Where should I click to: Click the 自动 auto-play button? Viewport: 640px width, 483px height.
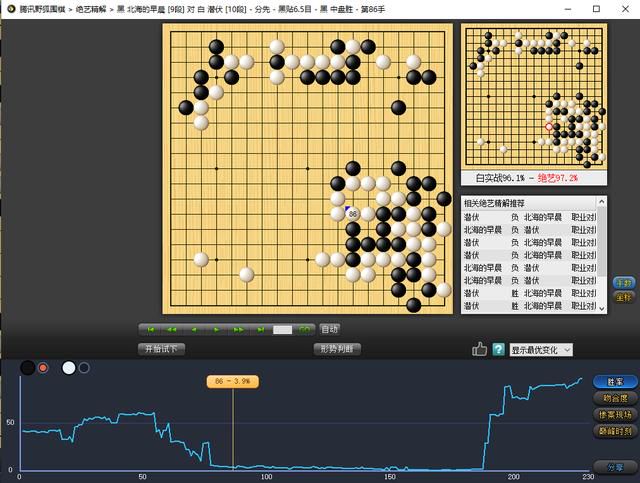coord(329,329)
